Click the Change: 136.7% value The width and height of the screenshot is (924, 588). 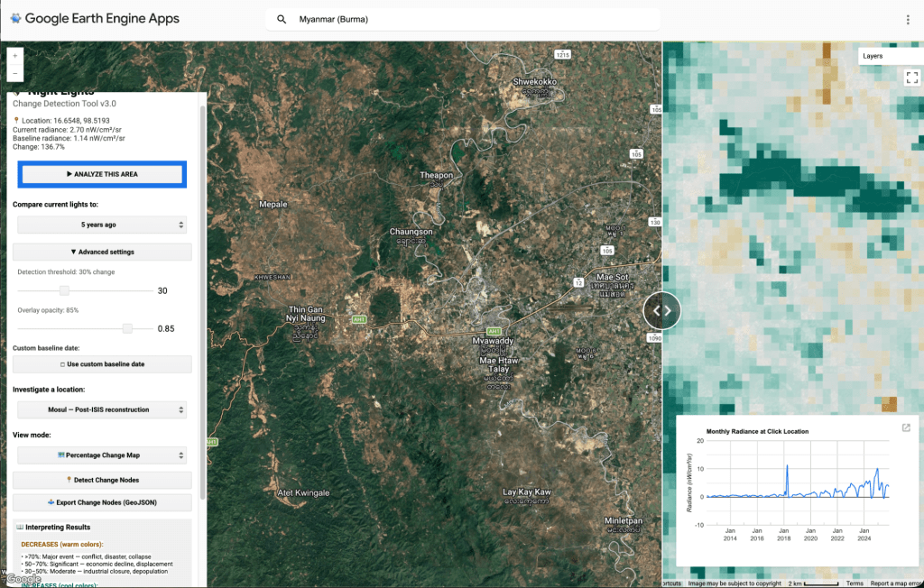point(39,147)
